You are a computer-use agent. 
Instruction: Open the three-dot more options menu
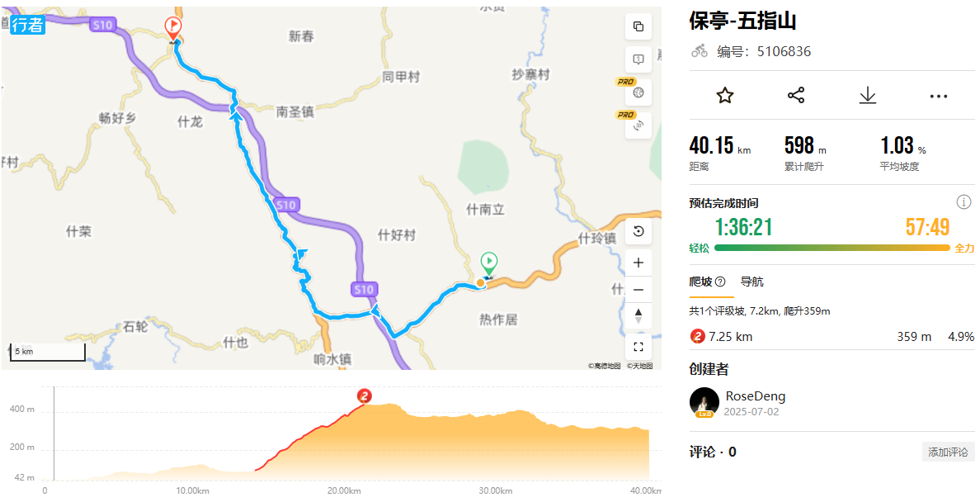click(x=939, y=97)
